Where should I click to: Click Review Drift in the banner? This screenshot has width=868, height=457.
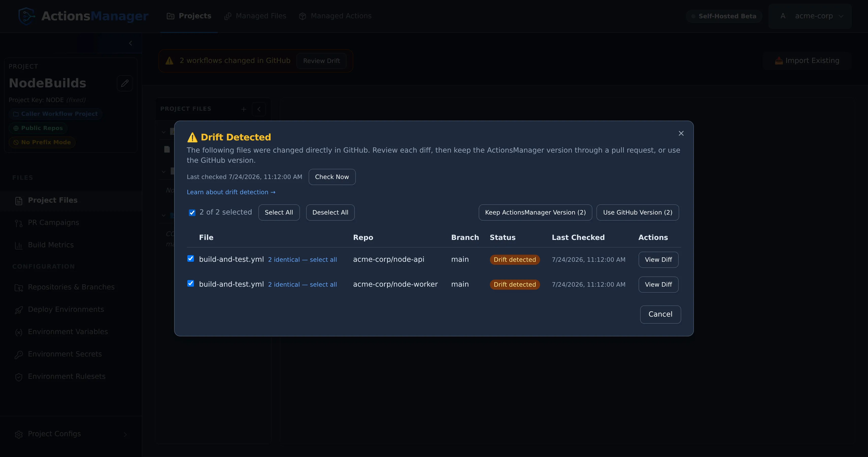322,61
